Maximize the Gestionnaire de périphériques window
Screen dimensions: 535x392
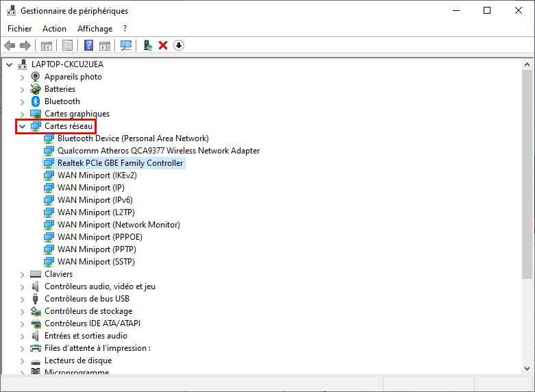click(x=487, y=10)
